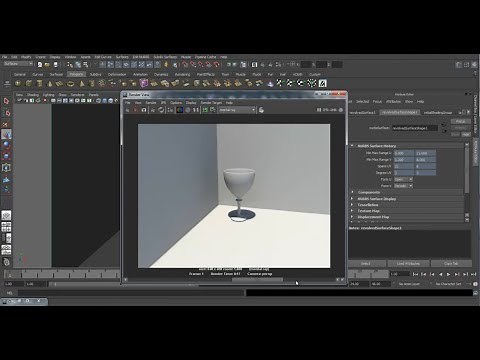Toggle Channel Box display icon at top right
The width and height of the screenshot is (480, 360).
click(474, 64)
